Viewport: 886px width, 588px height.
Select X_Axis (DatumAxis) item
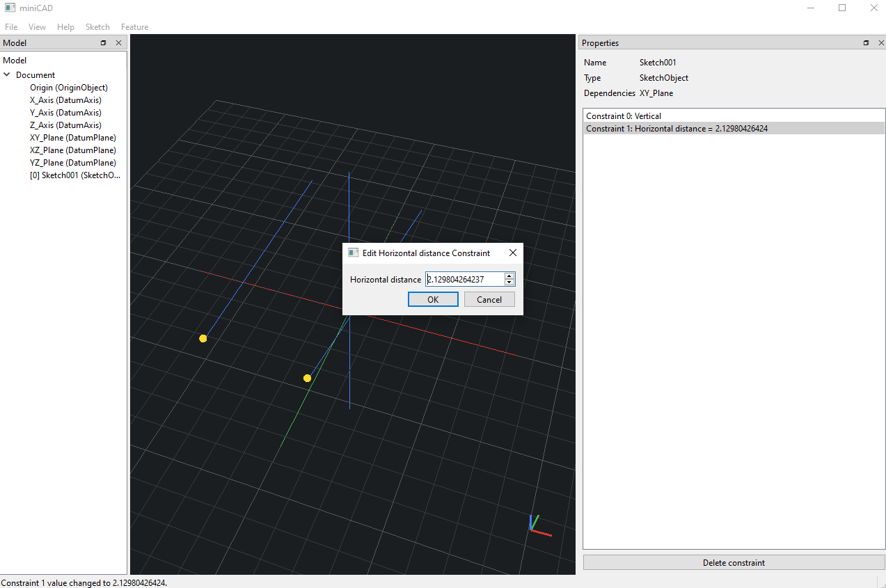[x=65, y=100]
